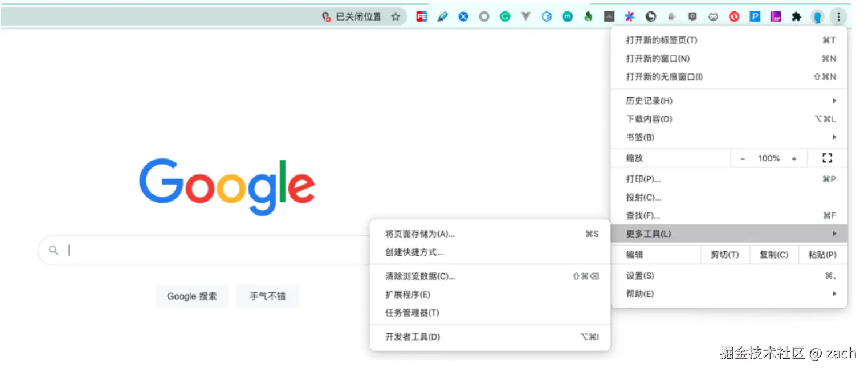Open 任务管理器(T) from submenu

490,313
